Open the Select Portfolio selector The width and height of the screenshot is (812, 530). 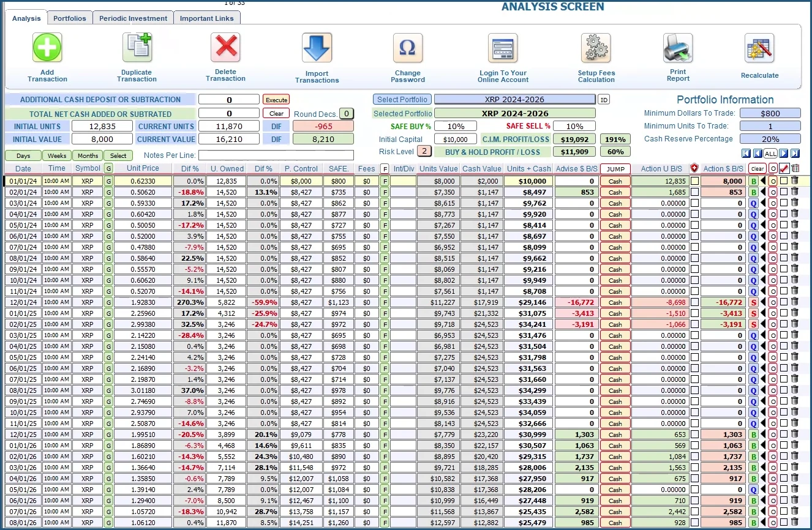[402, 99]
